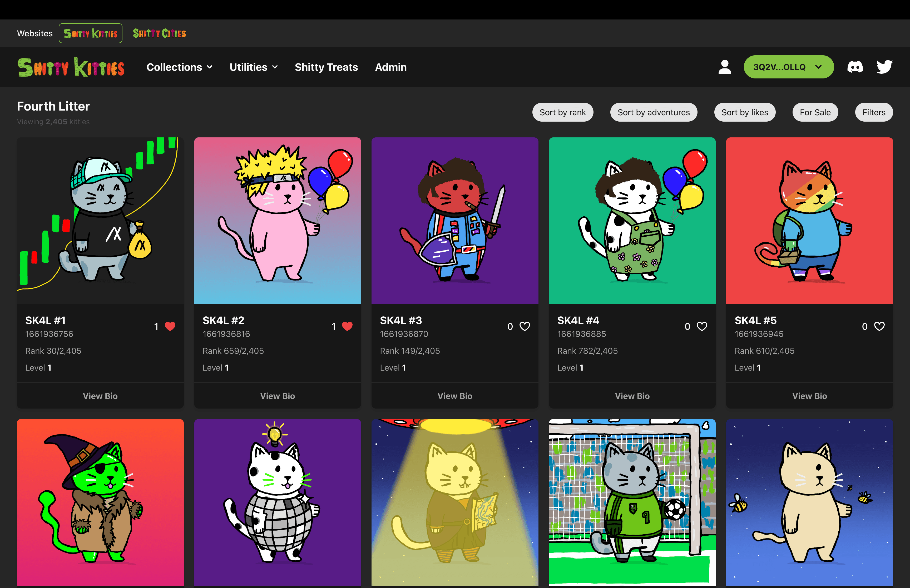Open SK4L #5 rainbow cat thumbnail
The width and height of the screenshot is (910, 588).
(x=809, y=221)
